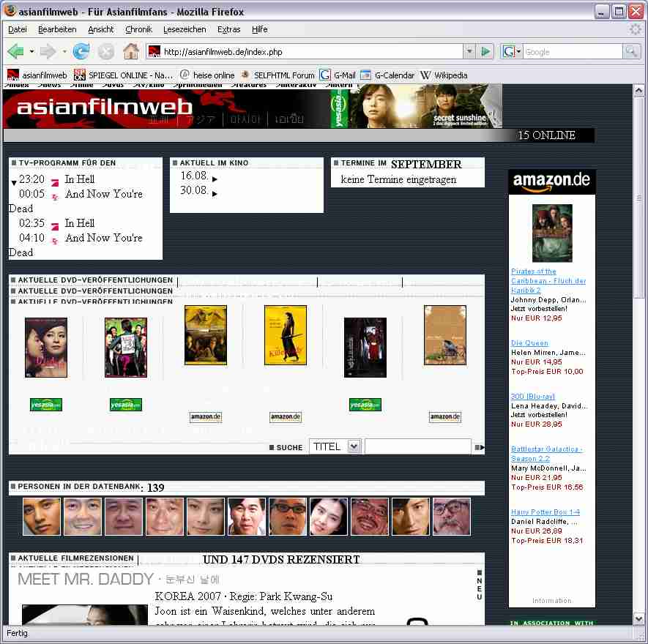This screenshot has width=648, height=644.
Task: Open the Chronik menu
Action: click(138, 29)
